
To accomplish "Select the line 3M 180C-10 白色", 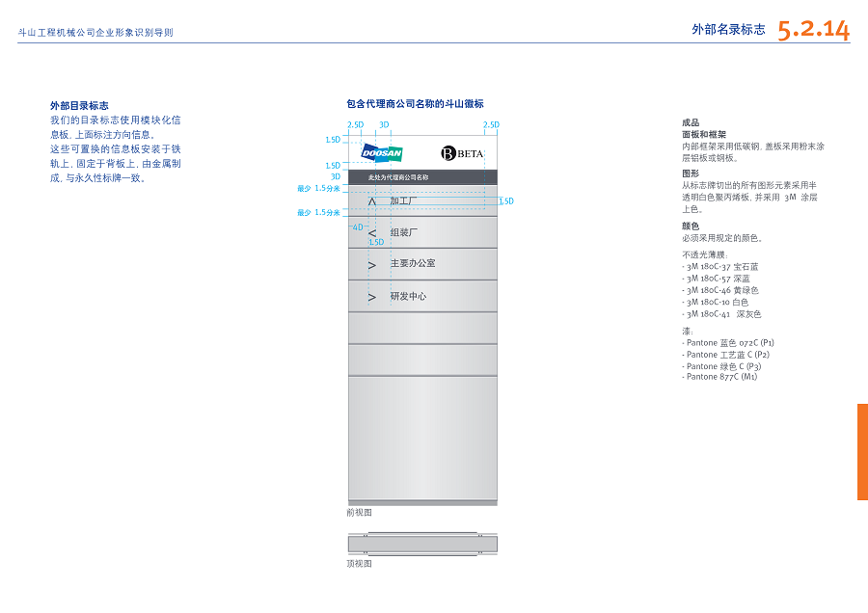I will click(716, 302).
